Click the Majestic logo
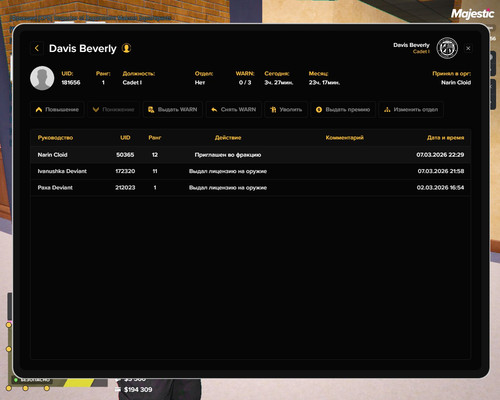500x400 pixels. [x=472, y=14]
